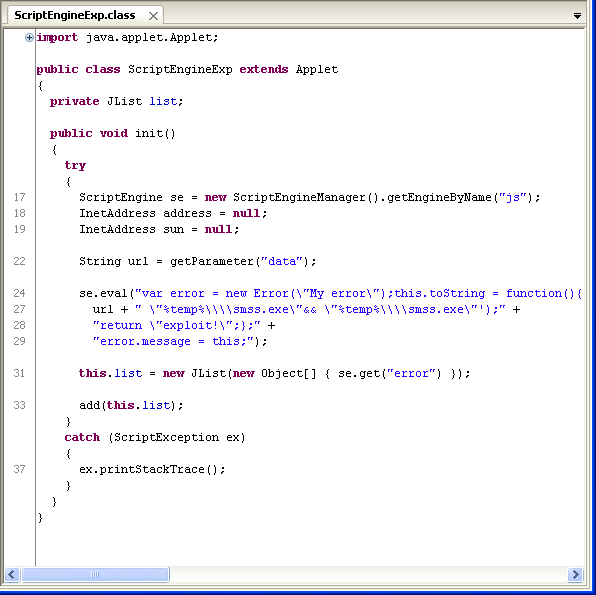Click the horizontal scrollbar right arrow
Image resolution: width=596 pixels, height=595 pixels.
575,574
